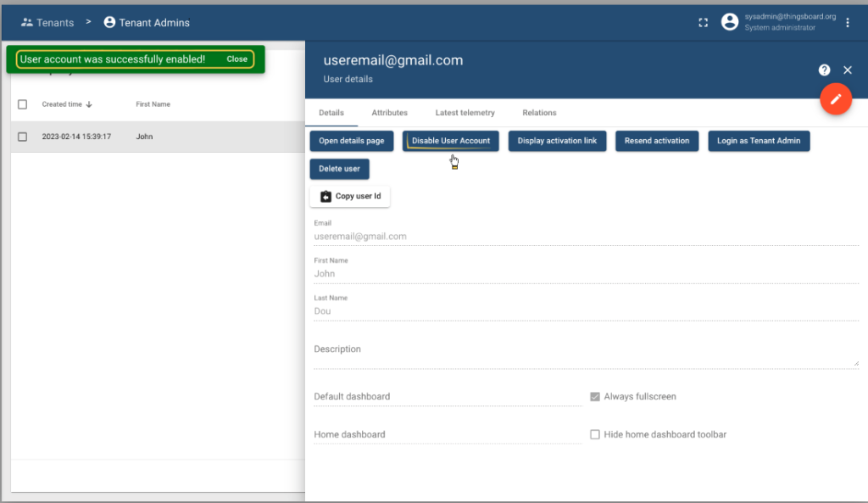Close the success notification banner
This screenshot has width=868, height=503.
[236, 59]
